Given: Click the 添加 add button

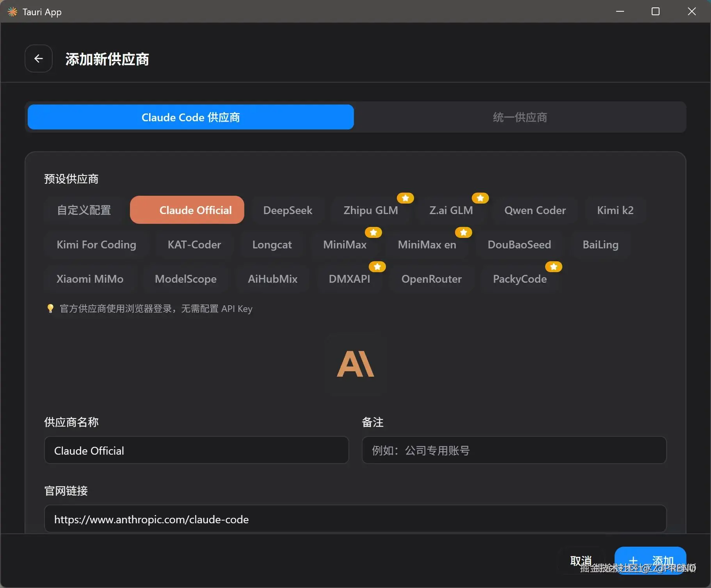Looking at the screenshot, I should tap(651, 561).
